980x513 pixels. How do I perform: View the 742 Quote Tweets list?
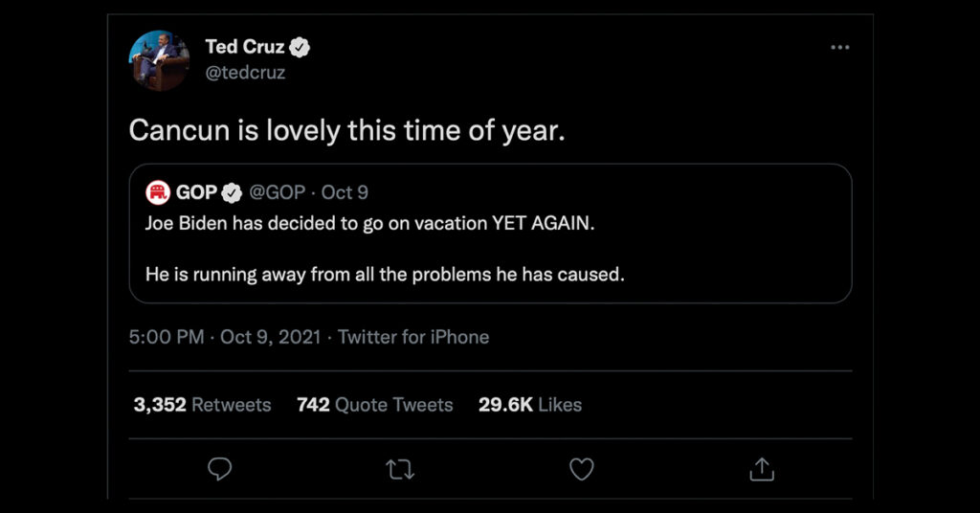(374, 405)
